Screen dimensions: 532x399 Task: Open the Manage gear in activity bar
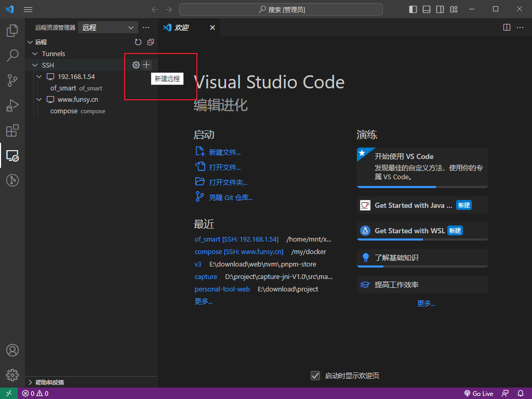(12, 375)
